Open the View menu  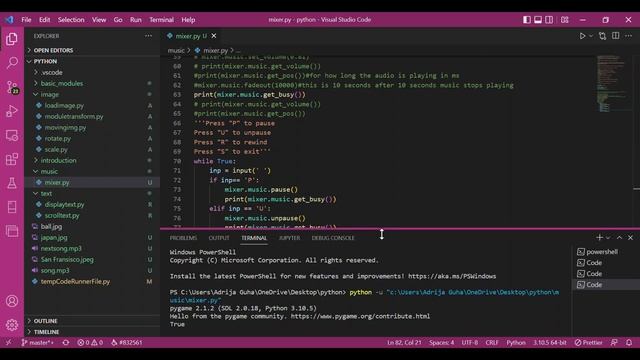[x=99, y=20]
